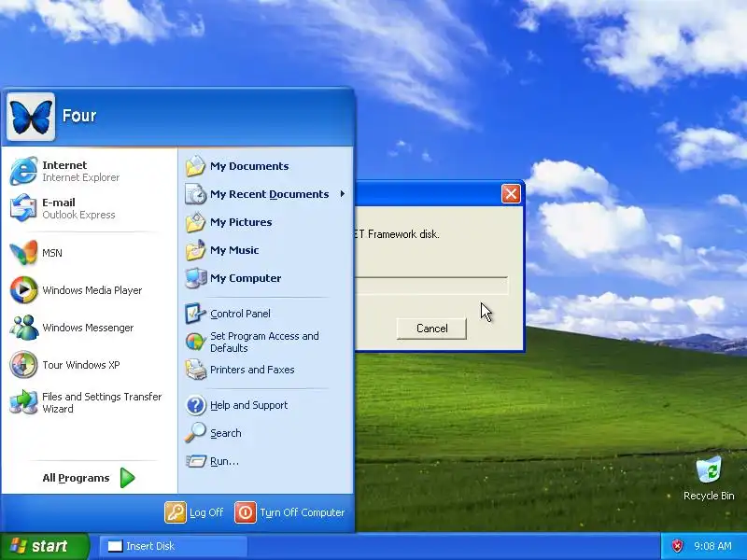The height and width of the screenshot is (560, 747).
Task: Click the My Documents folder icon
Action: point(195,166)
